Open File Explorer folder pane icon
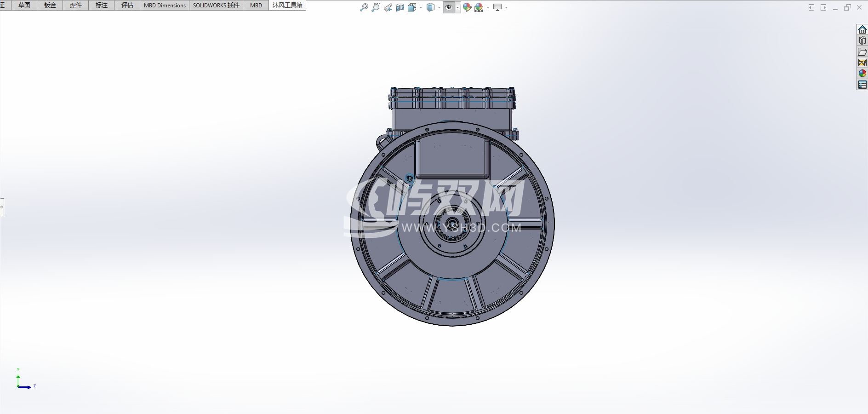The image size is (868, 414). pos(862,52)
